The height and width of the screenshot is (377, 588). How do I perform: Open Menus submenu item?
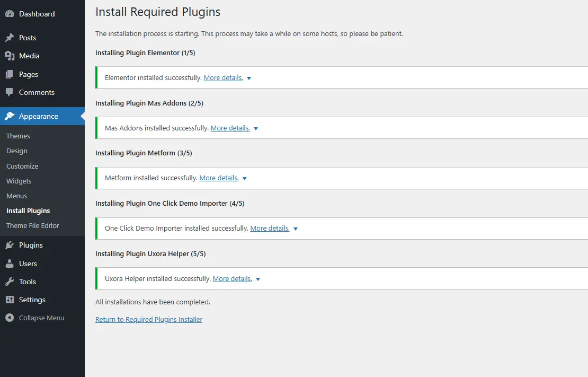point(16,196)
